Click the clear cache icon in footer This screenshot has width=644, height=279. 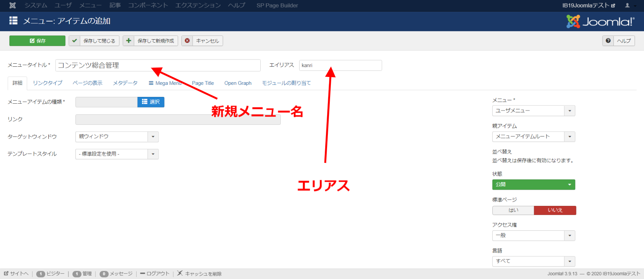coord(180,273)
